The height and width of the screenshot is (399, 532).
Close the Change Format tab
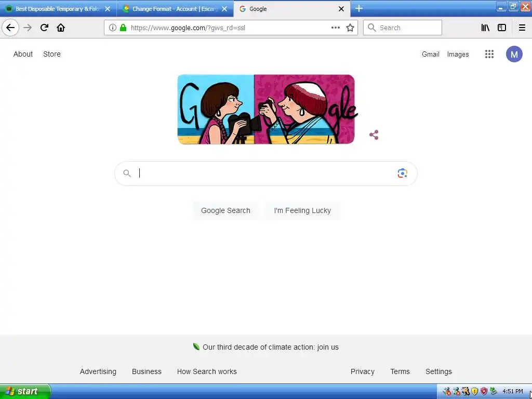pyautogui.click(x=224, y=9)
